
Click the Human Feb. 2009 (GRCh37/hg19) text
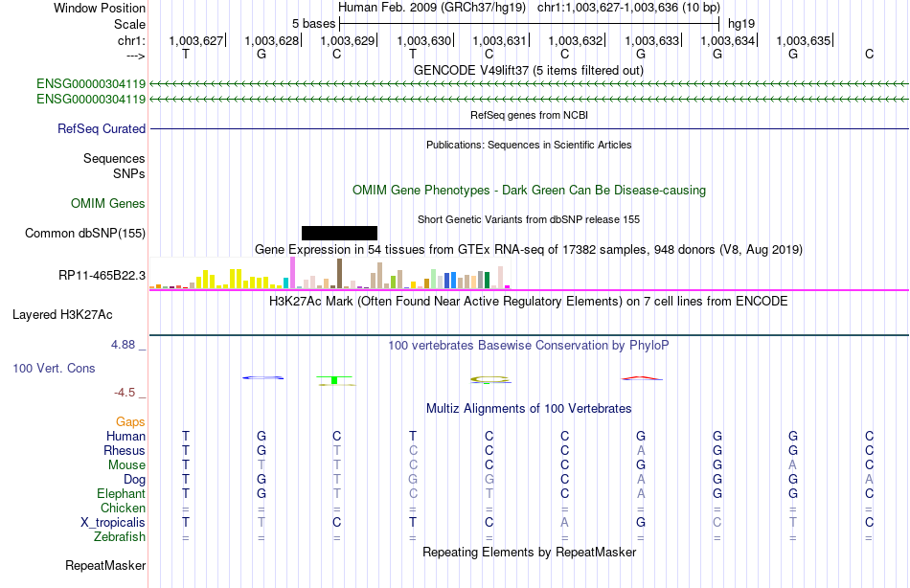click(x=432, y=8)
